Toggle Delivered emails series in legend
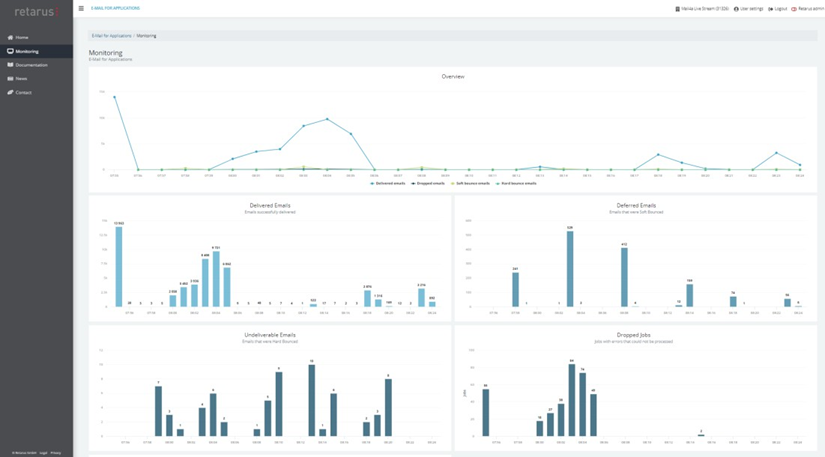Image resolution: width=825 pixels, height=457 pixels. tap(387, 183)
